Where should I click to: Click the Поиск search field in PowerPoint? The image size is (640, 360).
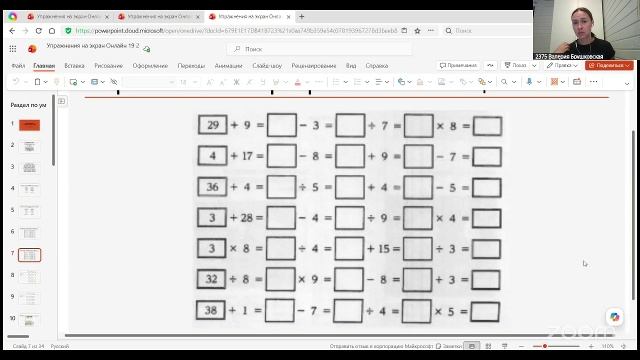click(320, 49)
